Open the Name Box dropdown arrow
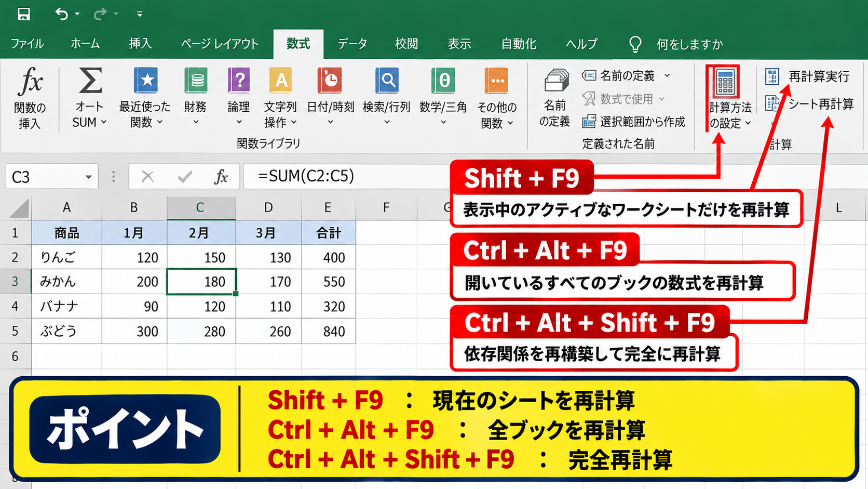This screenshot has width=868, height=489. [89, 177]
